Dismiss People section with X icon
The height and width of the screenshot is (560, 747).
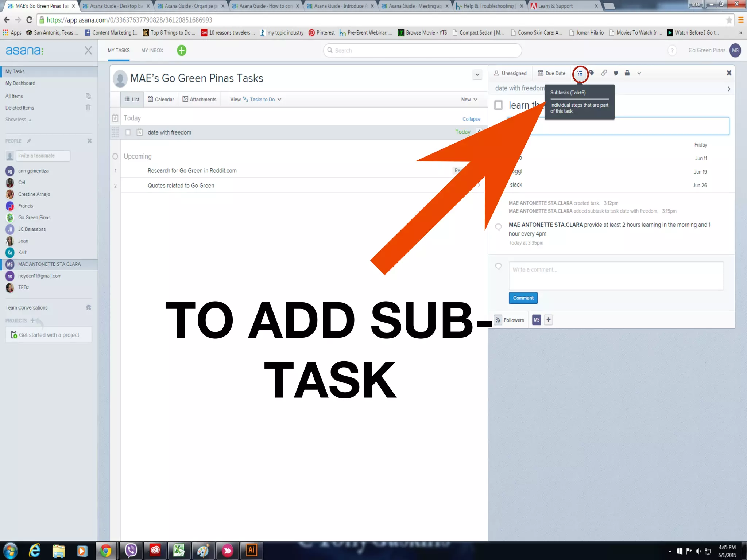pos(89,141)
